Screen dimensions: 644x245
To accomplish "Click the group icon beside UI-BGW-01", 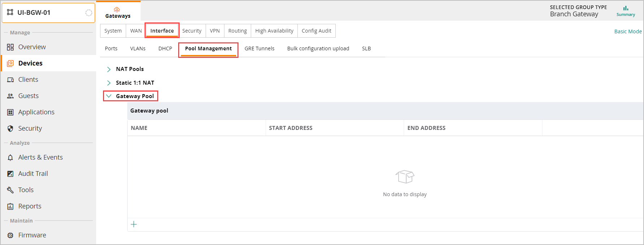I will tap(10, 12).
